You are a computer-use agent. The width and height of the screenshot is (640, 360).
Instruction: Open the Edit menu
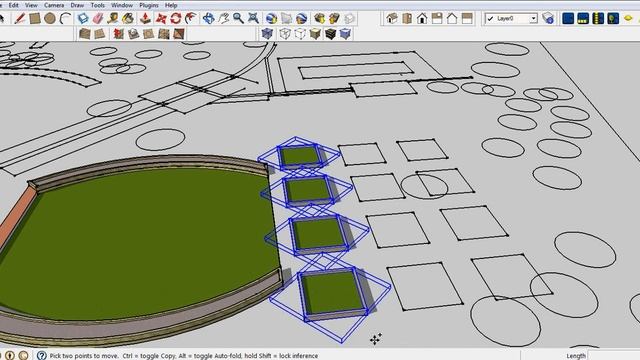click(x=13, y=5)
